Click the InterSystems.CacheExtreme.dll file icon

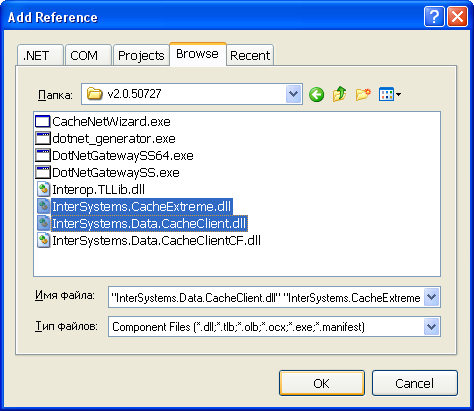click(x=43, y=206)
